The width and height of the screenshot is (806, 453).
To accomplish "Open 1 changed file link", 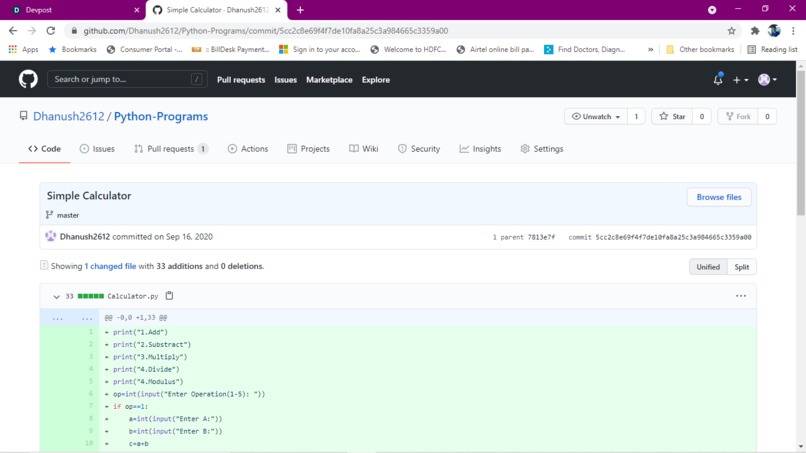I will pos(110,266).
